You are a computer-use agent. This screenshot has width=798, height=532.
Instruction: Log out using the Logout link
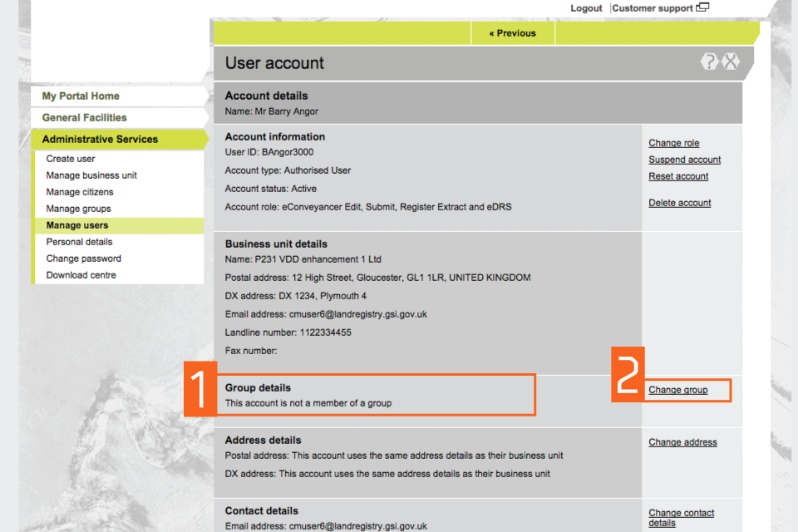[586, 8]
